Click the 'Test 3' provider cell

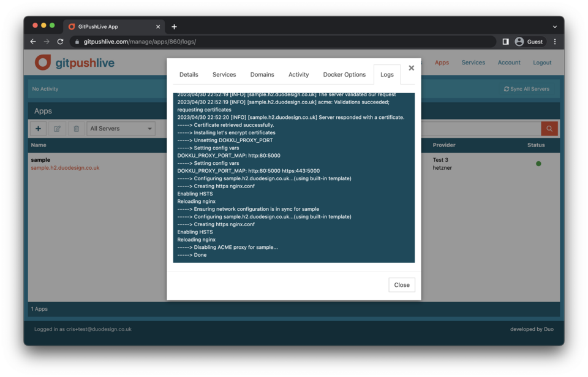point(440,159)
